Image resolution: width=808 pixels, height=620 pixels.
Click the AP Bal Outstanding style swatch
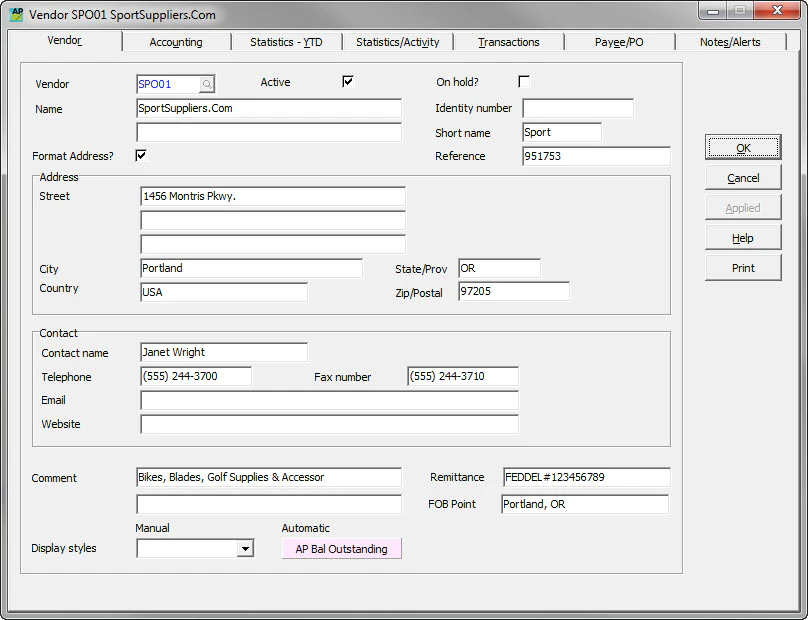341,547
